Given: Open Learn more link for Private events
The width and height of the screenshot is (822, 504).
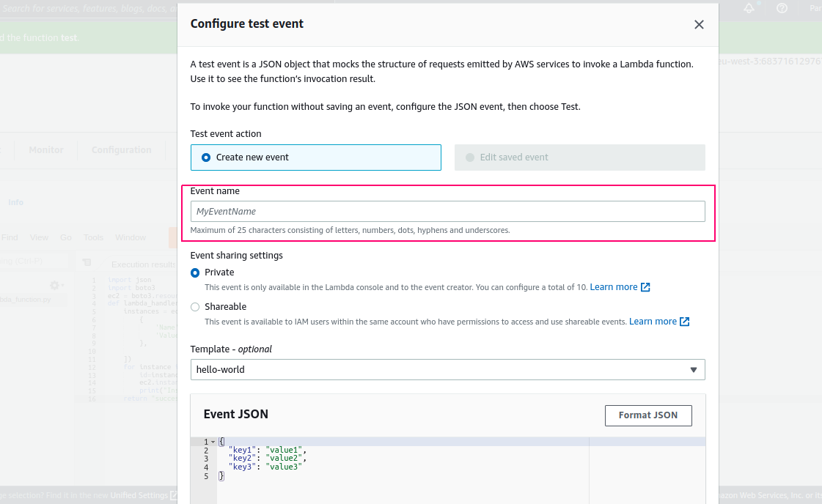Looking at the screenshot, I should pyautogui.click(x=613, y=286).
